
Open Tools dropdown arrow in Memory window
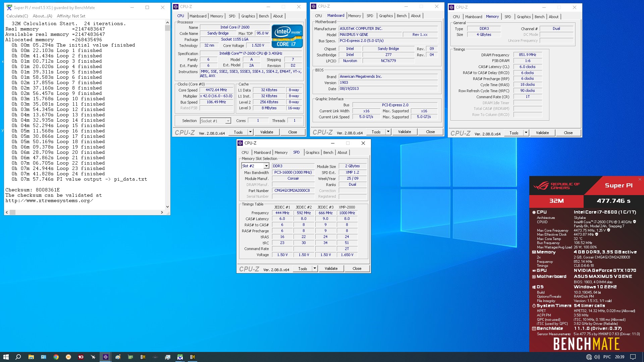click(x=526, y=133)
